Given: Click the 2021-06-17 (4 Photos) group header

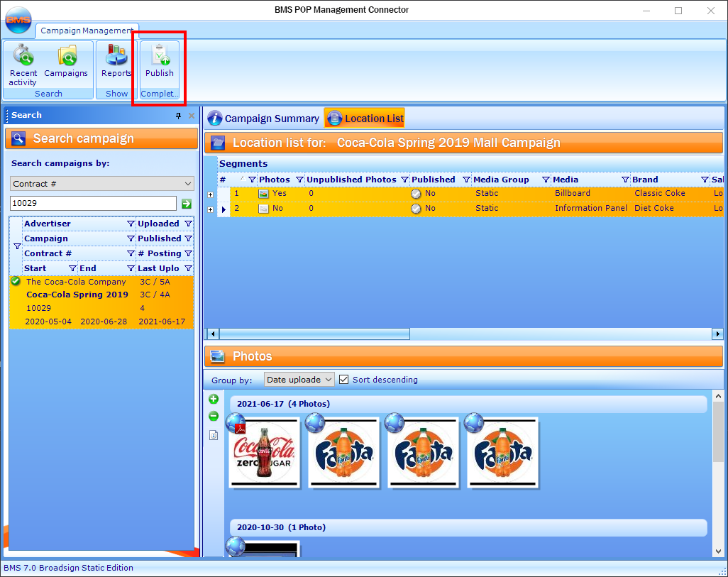Looking at the screenshot, I should click(468, 404).
